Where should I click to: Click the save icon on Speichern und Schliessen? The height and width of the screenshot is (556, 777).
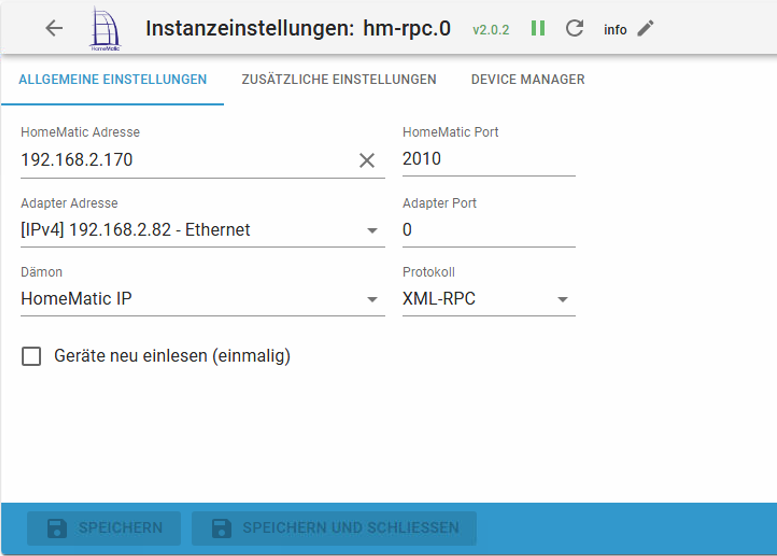pyautogui.click(x=222, y=528)
